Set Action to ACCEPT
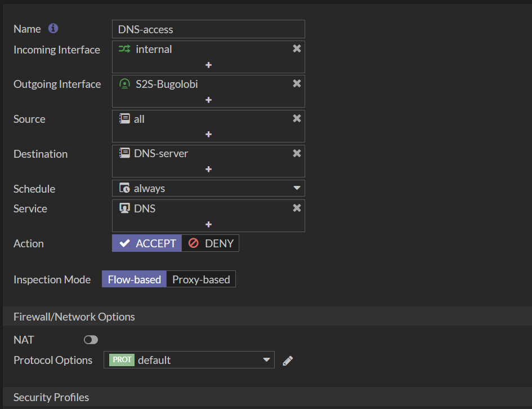Viewport: 532px width, 409px height. [147, 243]
